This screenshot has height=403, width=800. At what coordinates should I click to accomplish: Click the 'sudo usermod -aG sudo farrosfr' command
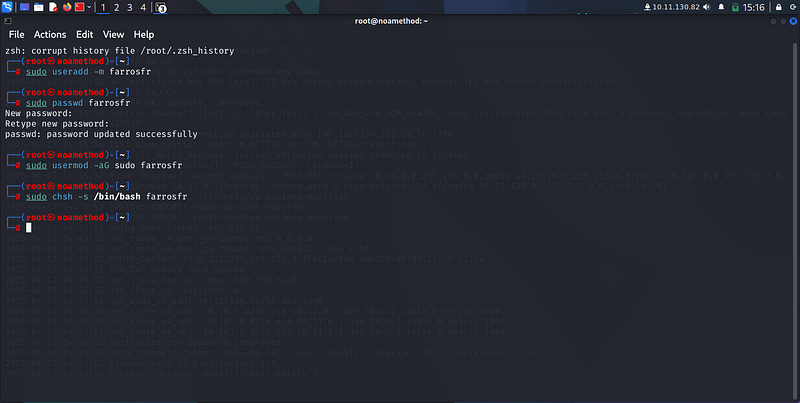[104, 165]
